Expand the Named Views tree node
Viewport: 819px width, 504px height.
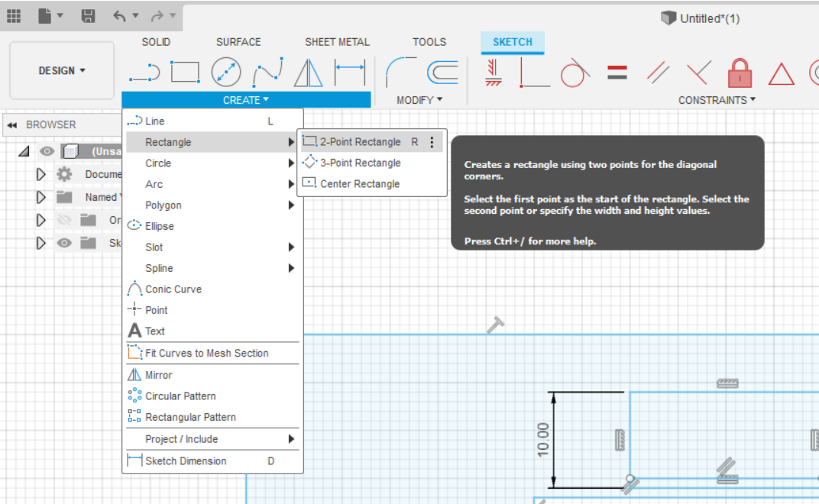(x=40, y=197)
